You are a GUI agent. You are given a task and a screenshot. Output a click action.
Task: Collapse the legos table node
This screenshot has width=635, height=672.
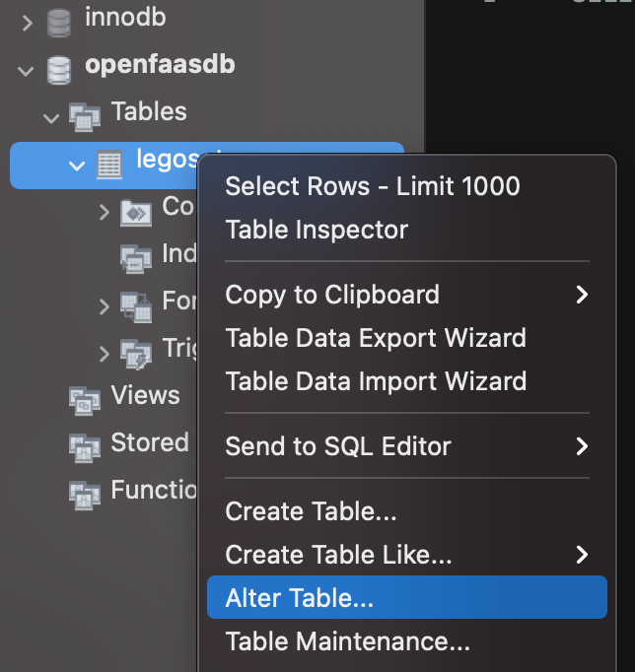[x=77, y=165]
